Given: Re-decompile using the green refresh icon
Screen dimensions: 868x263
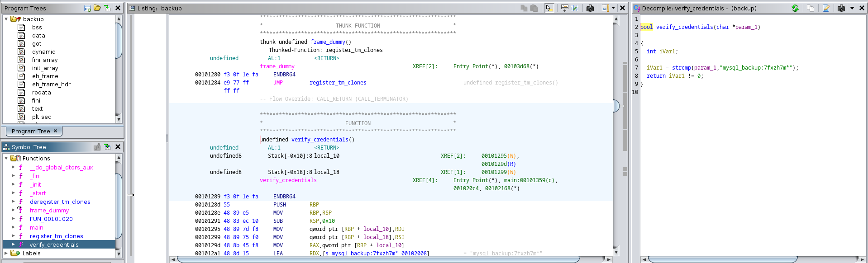Looking at the screenshot, I should pyautogui.click(x=795, y=8).
